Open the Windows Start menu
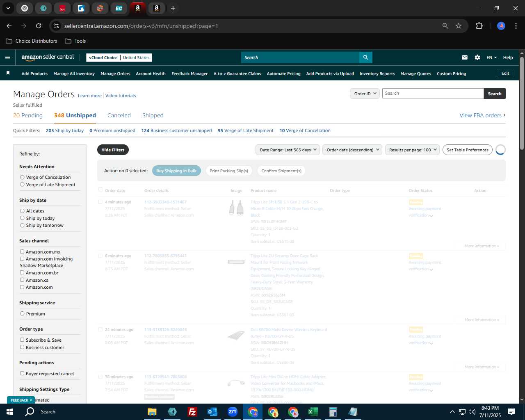Image resolution: width=525 pixels, height=420 pixels. point(10,412)
